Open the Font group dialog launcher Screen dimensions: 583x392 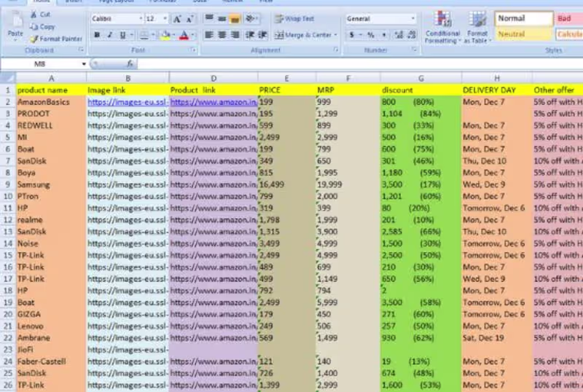click(x=193, y=50)
